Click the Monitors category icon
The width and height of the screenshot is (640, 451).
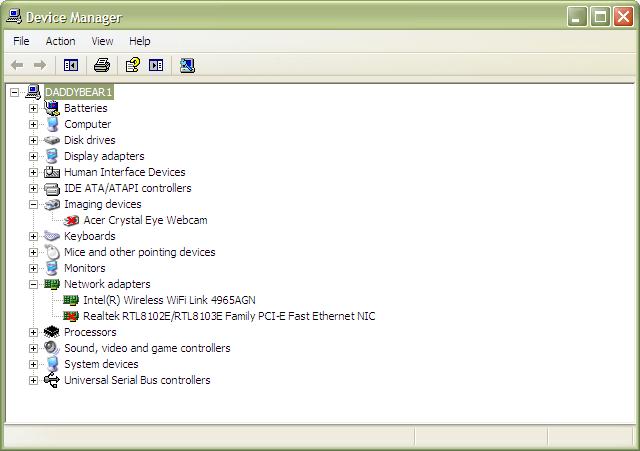coord(52,268)
